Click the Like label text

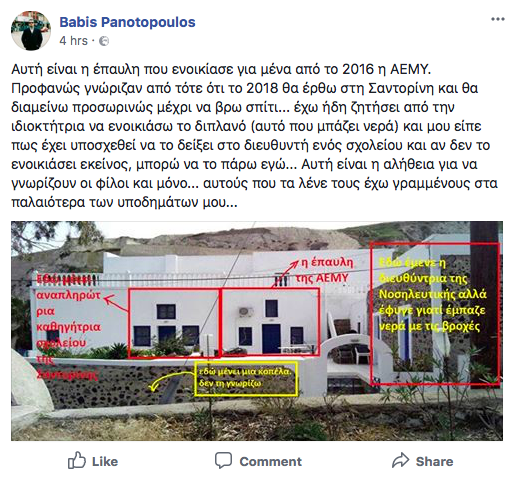(x=105, y=462)
